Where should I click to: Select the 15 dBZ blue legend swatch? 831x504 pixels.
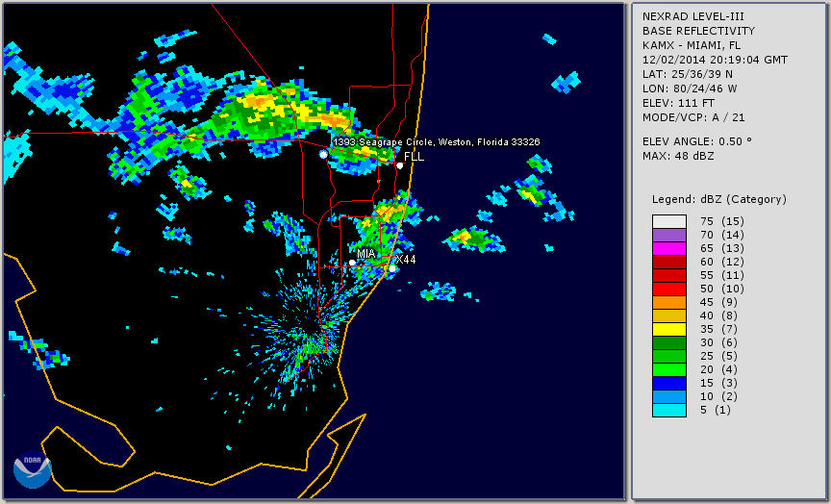[669, 384]
